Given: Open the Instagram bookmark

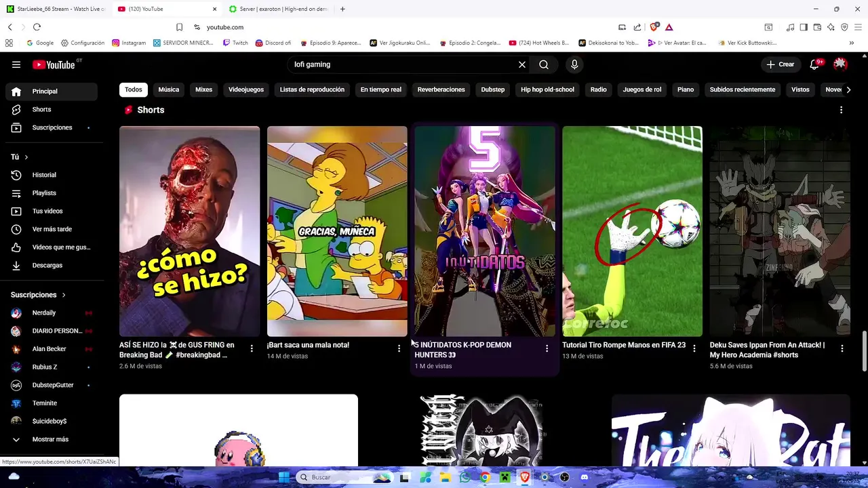Looking at the screenshot, I should click(129, 43).
